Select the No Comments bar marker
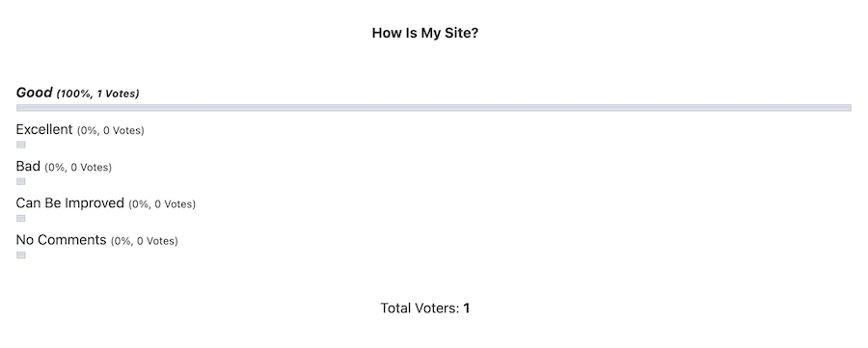 21,255
